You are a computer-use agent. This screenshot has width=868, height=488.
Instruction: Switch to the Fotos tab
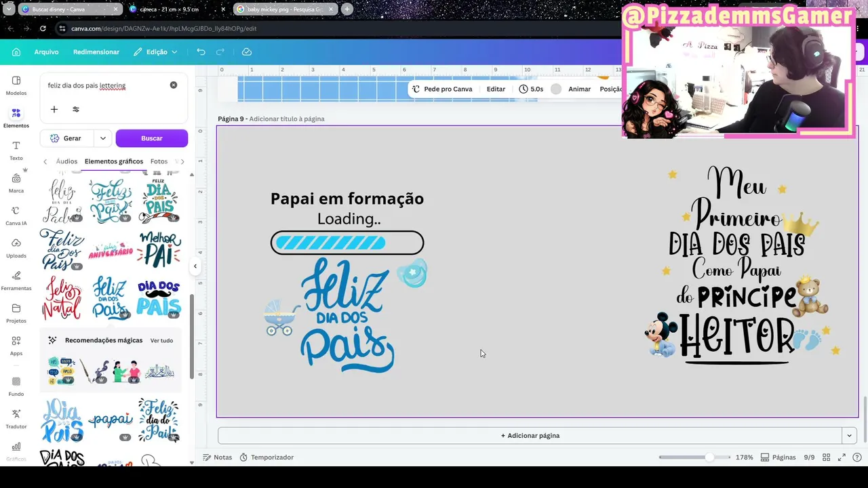coord(159,161)
